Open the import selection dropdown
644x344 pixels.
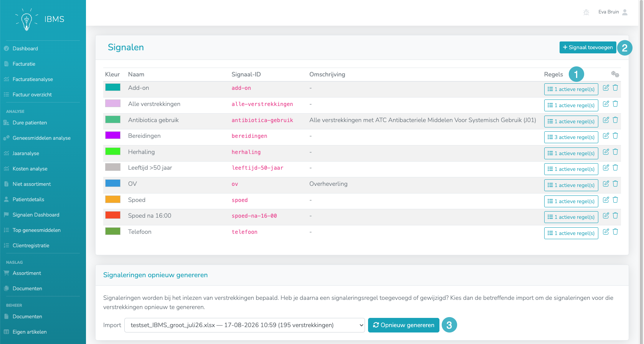[x=244, y=325]
